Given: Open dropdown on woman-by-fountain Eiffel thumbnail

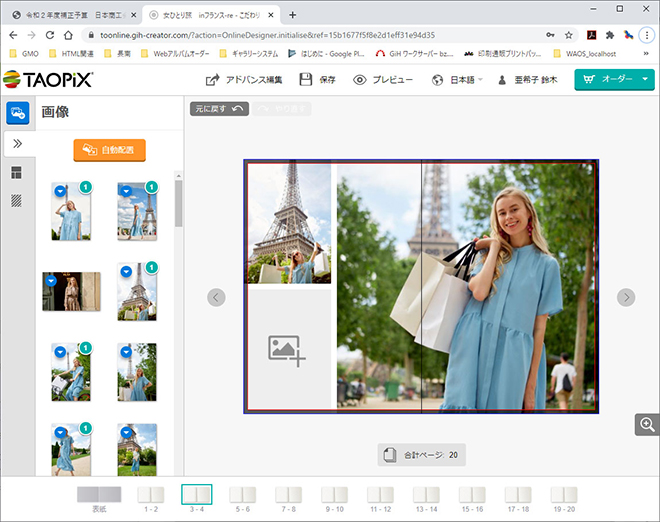Looking at the screenshot, I should point(126,191).
